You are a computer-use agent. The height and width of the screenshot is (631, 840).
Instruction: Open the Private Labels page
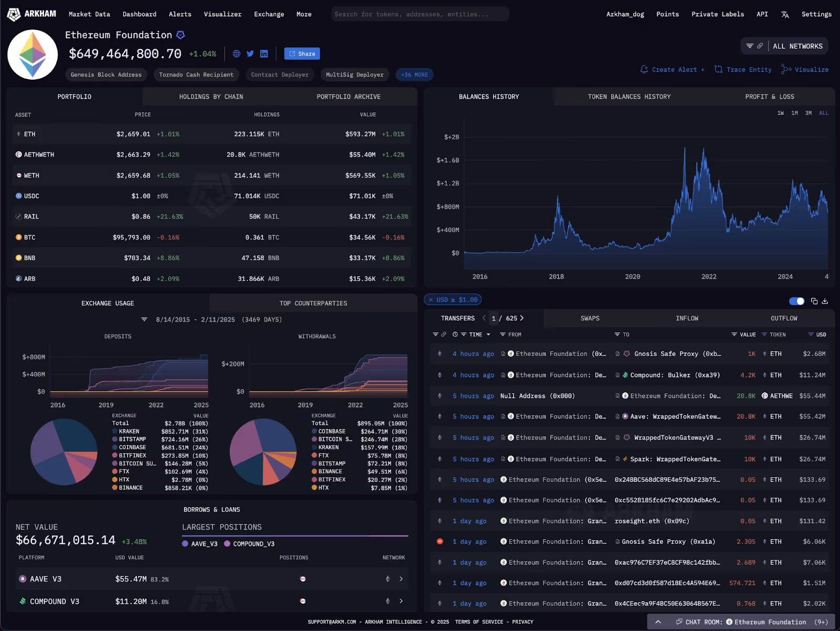tap(718, 14)
